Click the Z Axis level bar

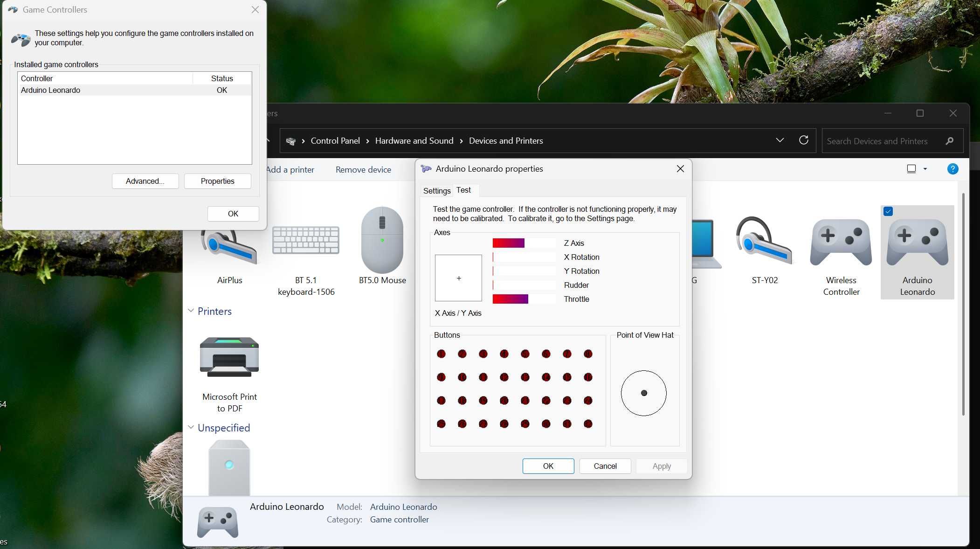click(524, 243)
